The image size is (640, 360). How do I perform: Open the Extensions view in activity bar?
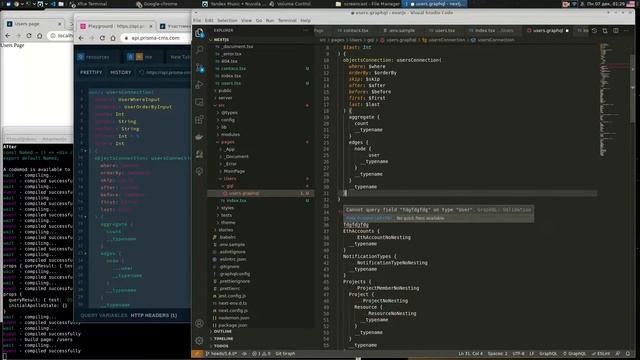pos(199,120)
